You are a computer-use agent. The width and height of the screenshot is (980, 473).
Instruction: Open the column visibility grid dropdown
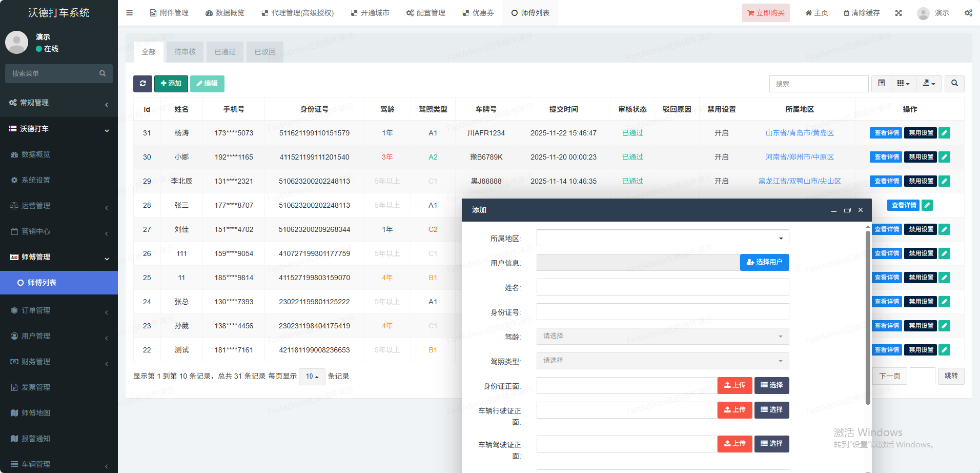click(x=903, y=84)
